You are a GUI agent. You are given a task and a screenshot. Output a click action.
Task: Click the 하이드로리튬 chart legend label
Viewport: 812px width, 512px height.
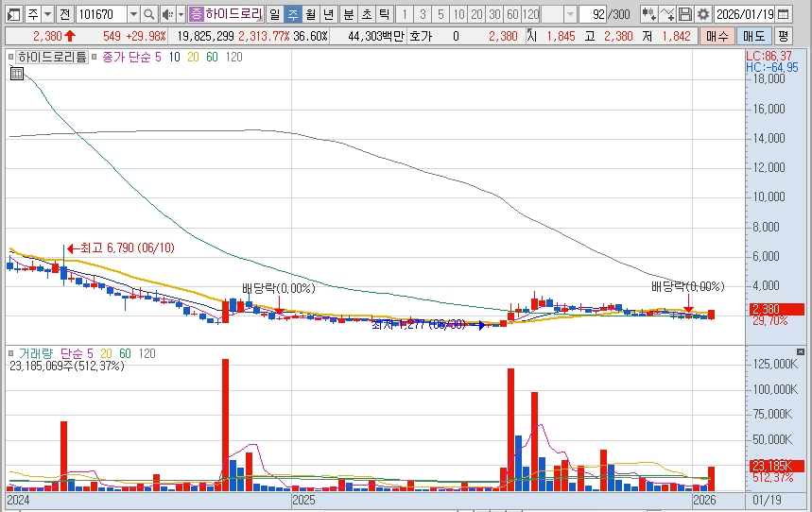pyautogui.click(x=52, y=57)
